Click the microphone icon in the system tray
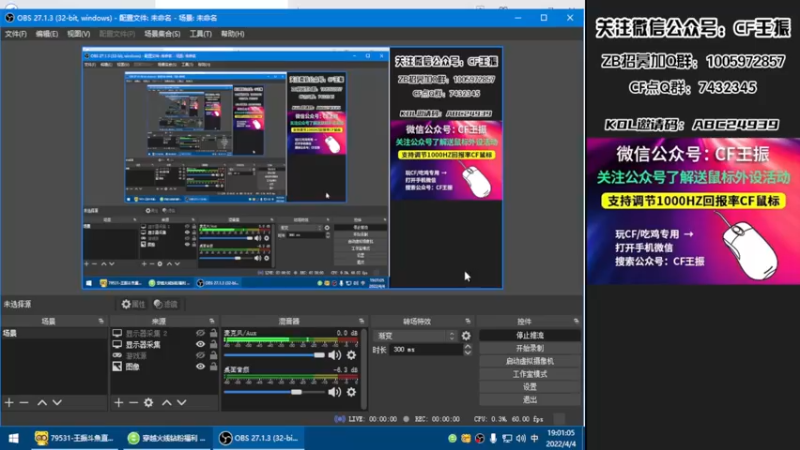The width and height of the screenshot is (800, 450). [493, 438]
